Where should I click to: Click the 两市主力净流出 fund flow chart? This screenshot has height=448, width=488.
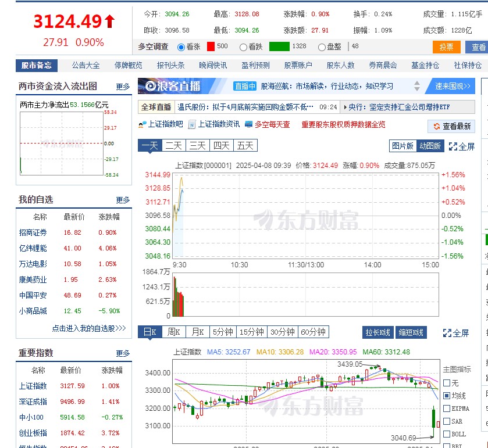point(62,144)
